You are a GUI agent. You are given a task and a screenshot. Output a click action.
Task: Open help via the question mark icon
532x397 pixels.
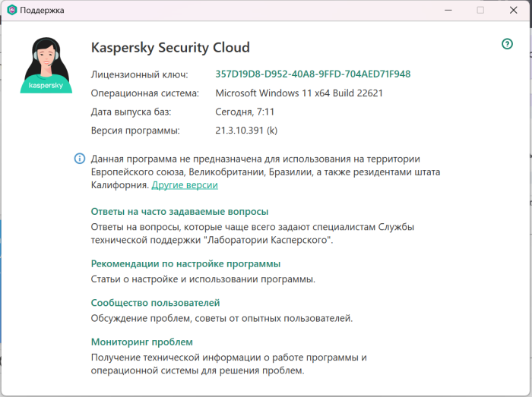[x=507, y=44]
